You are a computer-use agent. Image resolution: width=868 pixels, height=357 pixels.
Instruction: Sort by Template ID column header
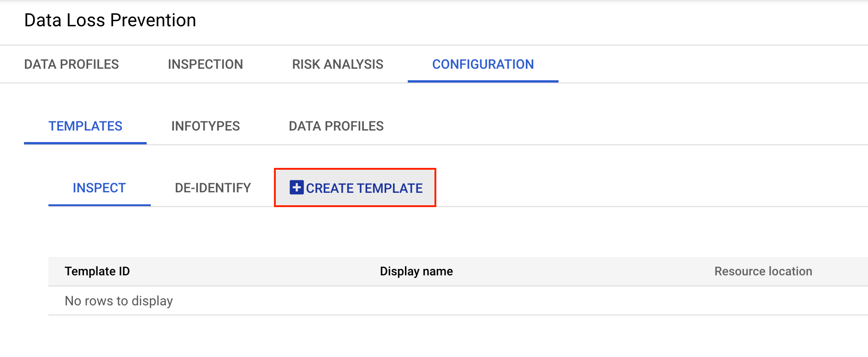[97, 271]
